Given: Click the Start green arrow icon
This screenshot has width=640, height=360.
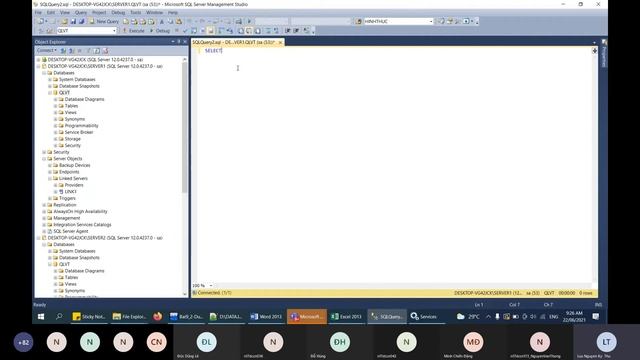Looking at the screenshot, I should click(x=249, y=21).
